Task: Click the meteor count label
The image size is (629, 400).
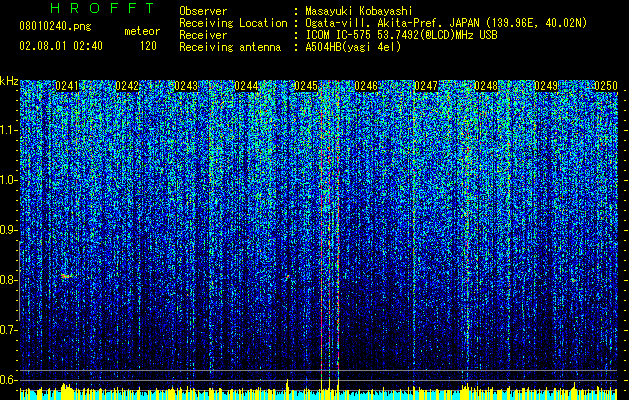Action: pos(142,31)
